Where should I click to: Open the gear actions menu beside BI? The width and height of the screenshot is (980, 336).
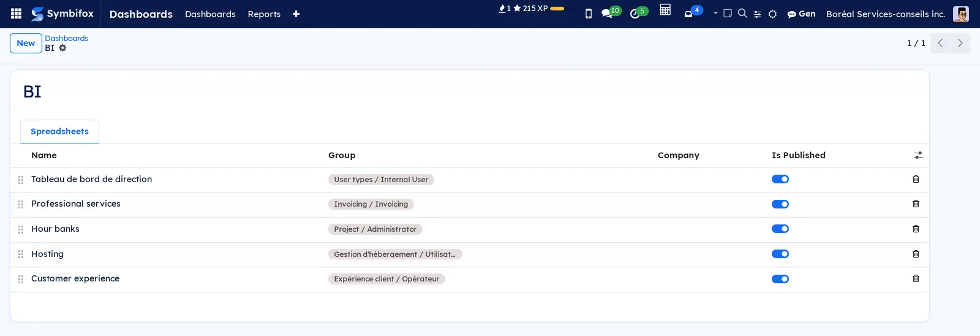point(62,48)
